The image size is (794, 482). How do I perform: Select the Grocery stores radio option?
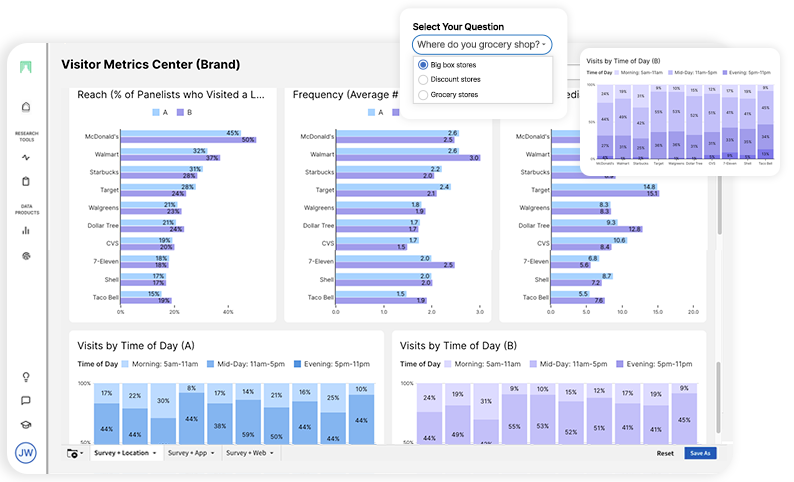(x=423, y=95)
